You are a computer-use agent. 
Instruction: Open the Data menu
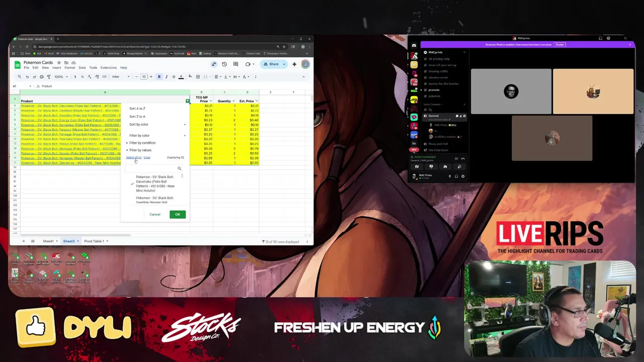(82, 67)
